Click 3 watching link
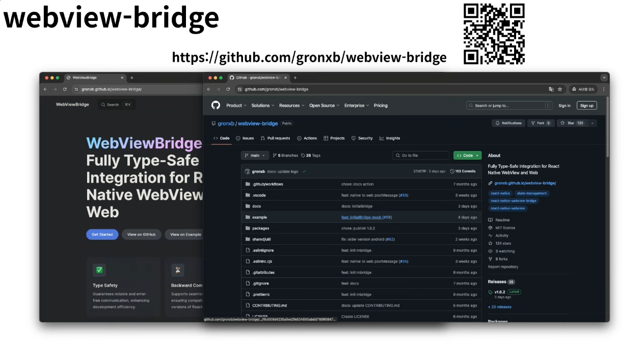The width and height of the screenshot is (644, 357). (501, 251)
